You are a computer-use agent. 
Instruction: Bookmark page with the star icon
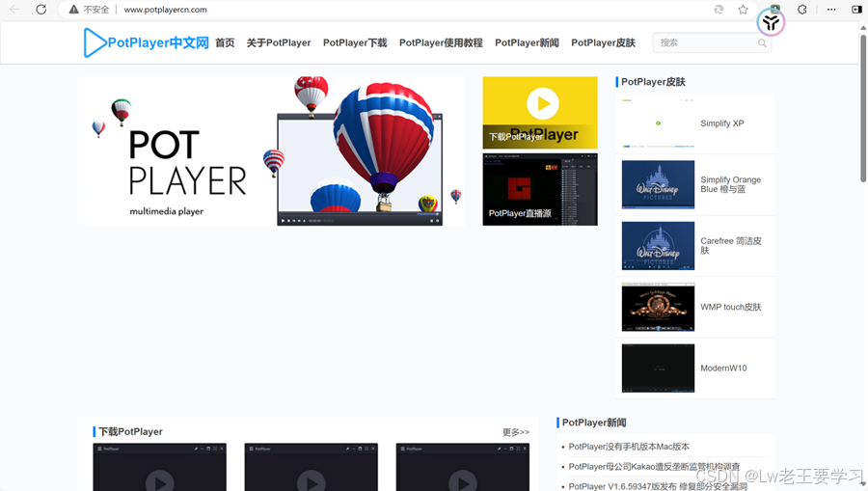(743, 10)
